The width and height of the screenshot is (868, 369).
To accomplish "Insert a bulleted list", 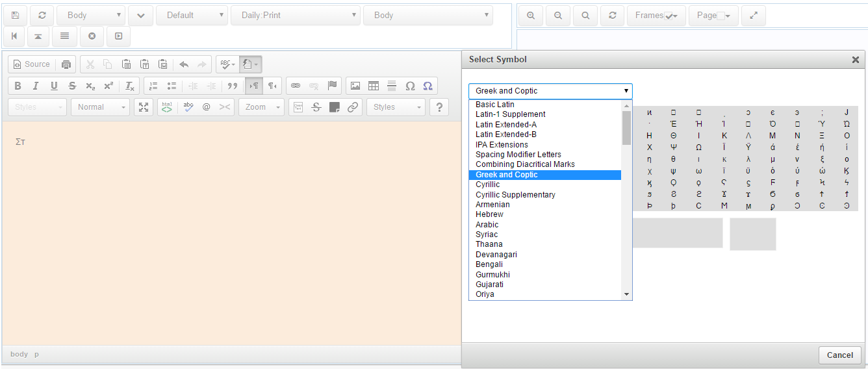I will (172, 86).
